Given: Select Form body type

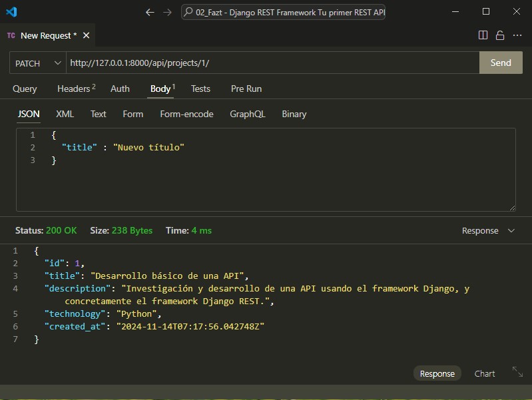Looking at the screenshot, I should point(133,114).
